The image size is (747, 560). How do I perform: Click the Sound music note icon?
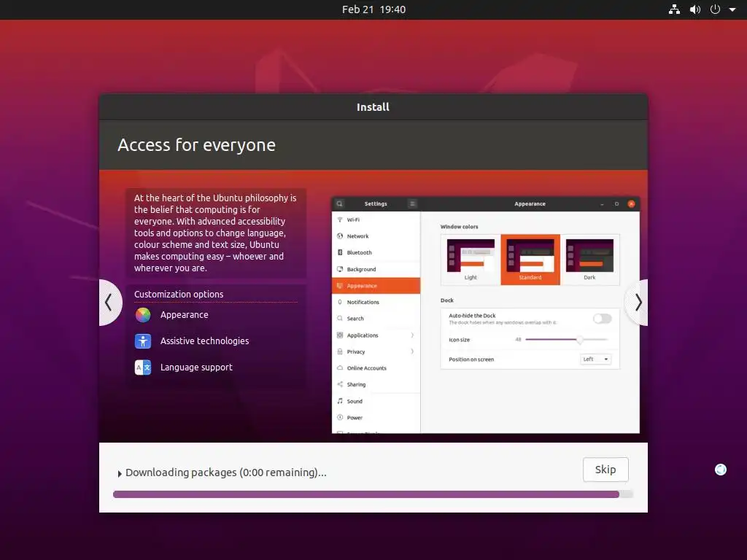coord(340,401)
